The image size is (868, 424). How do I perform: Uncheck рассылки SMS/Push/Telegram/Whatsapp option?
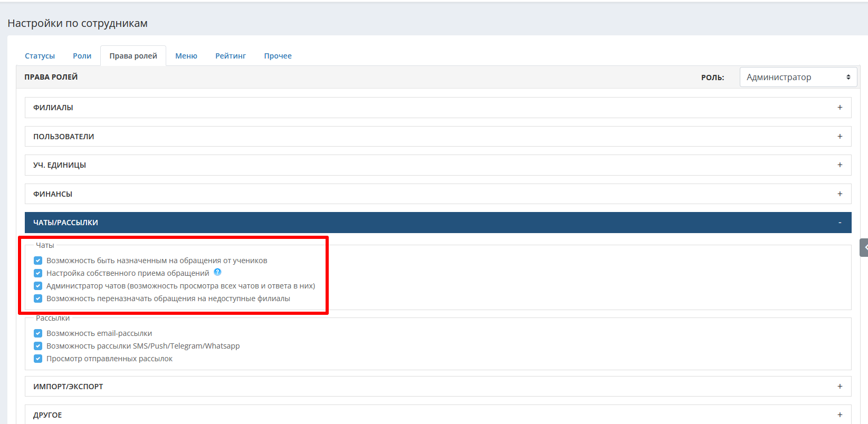(x=38, y=346)
